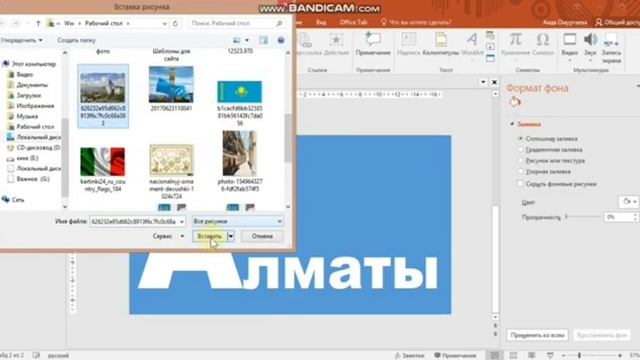Start slideshow from status bar icon
Image resolution: width=640 pixels, height=360 pixels.
[550, 356]
